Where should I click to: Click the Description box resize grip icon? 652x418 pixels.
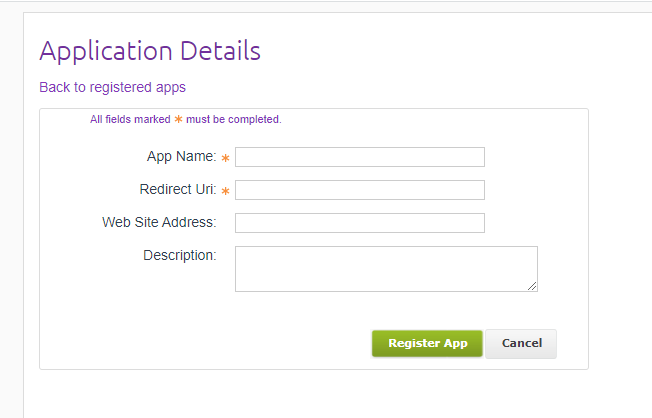[x=532, y=286]
